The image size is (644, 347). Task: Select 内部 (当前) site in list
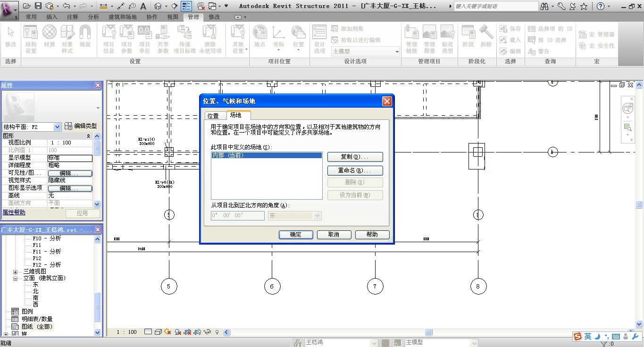click(x=267, y=155)
